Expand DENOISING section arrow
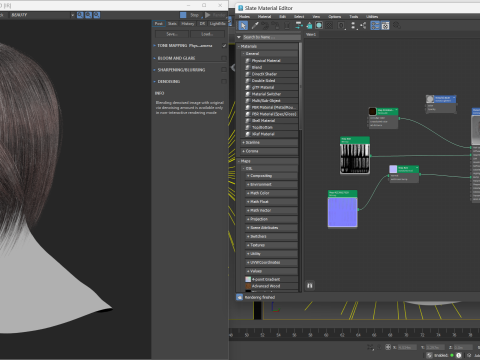Image resolution: width=480 pixels, height=360 pixels. pyautogui.click(x=155, y=81)
